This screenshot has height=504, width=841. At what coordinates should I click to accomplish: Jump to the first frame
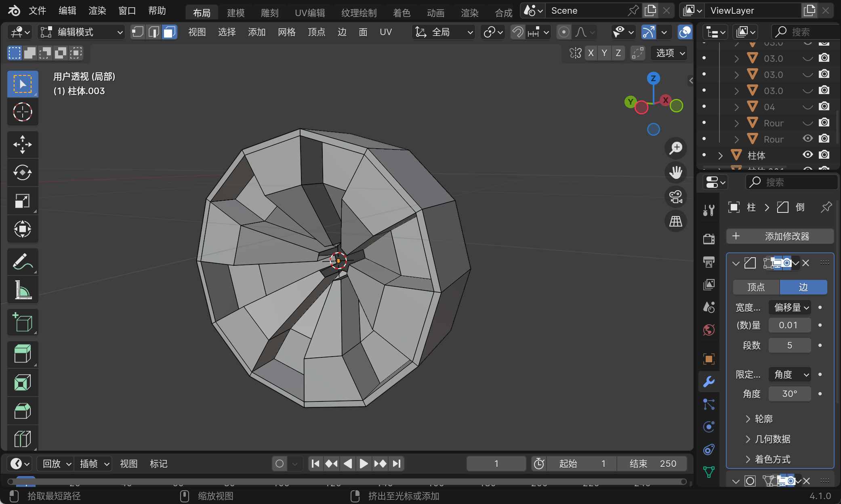[x=316, y=464]
